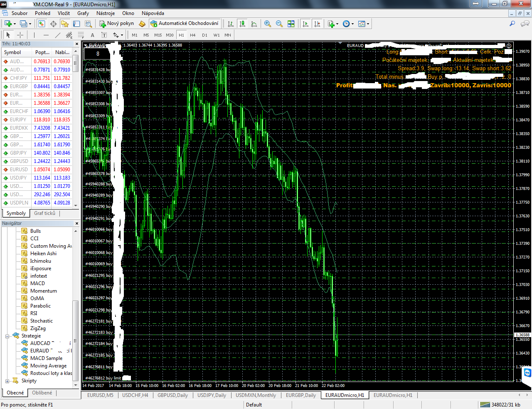
Task: Toggle the Navigator folder-star icon
Action: [65, 24]
